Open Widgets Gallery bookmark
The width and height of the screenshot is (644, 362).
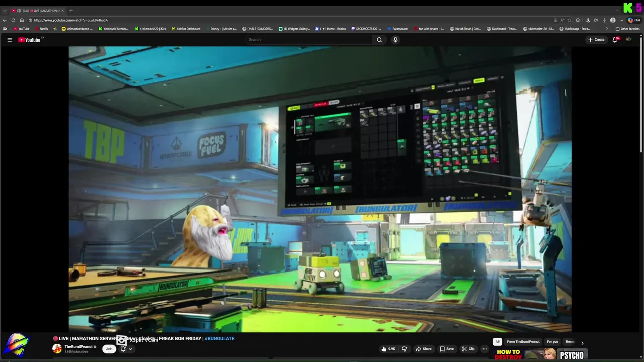(x=295, y=29)
